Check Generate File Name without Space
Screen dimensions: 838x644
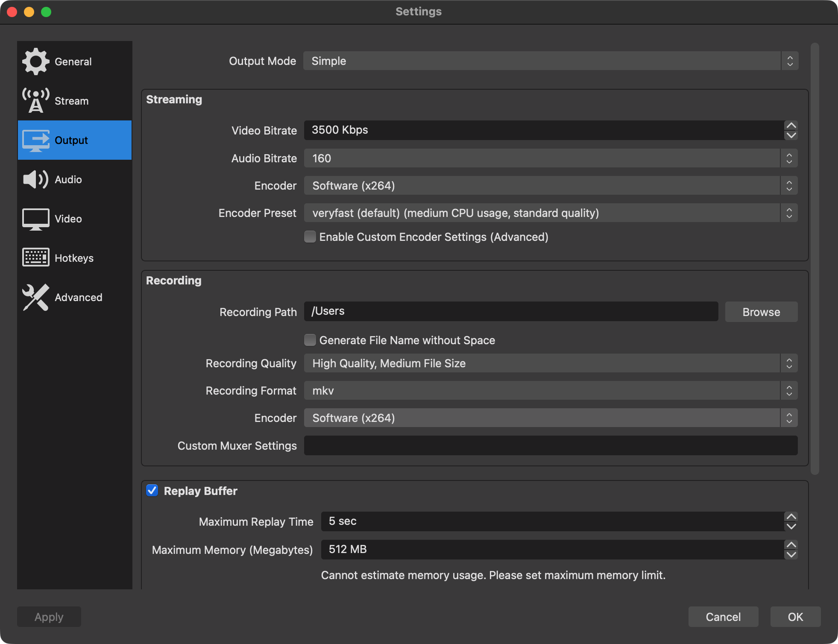[x=310, y=340]
